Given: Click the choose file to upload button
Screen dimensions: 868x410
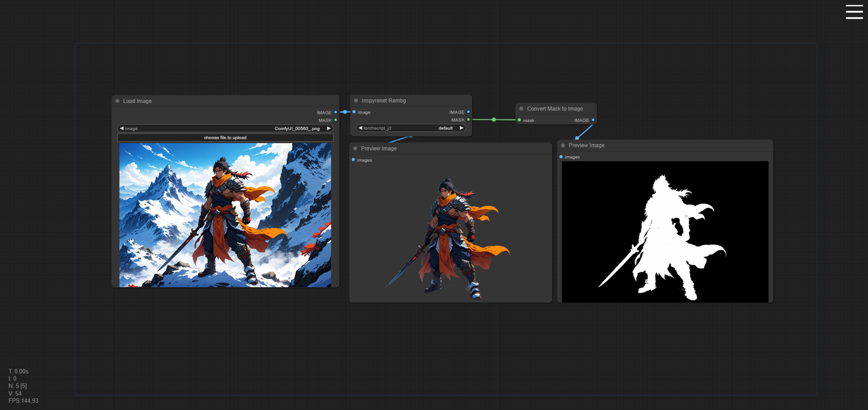Looking at the screenshot, I should tap(225, 137).
